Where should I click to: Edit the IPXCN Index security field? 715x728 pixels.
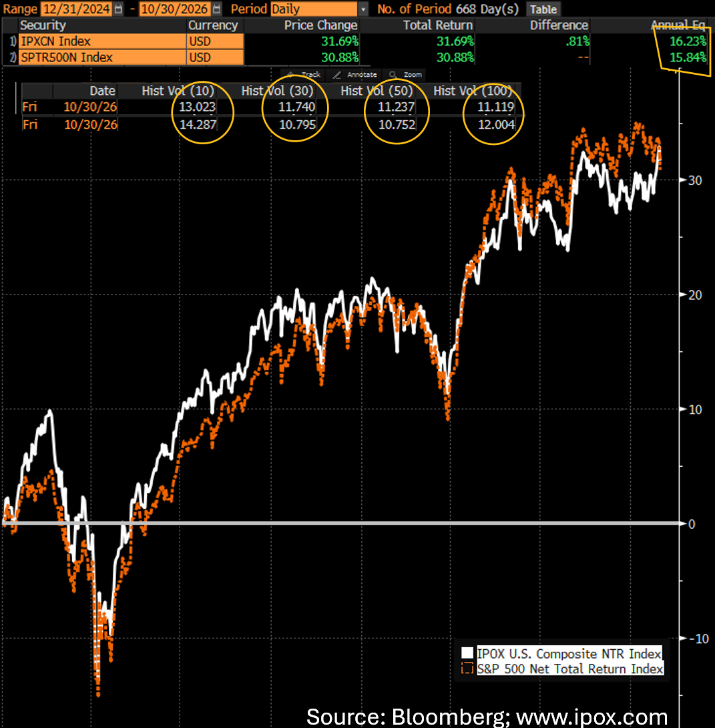click(102, 41)
